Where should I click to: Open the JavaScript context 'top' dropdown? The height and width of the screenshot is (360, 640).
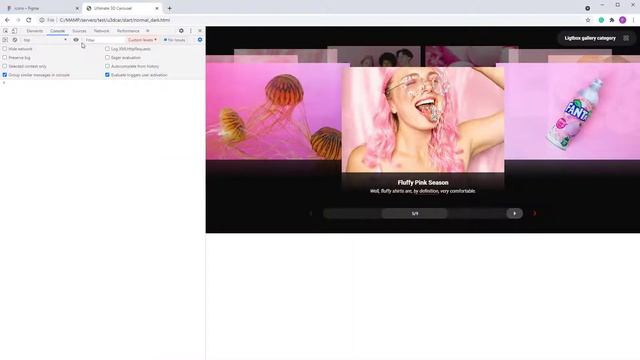point(45,40)
